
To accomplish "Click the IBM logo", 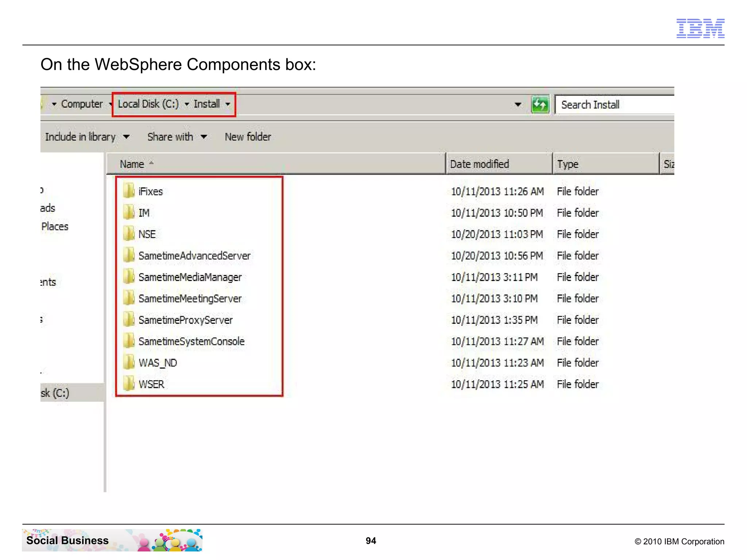I will click(700, 28).
